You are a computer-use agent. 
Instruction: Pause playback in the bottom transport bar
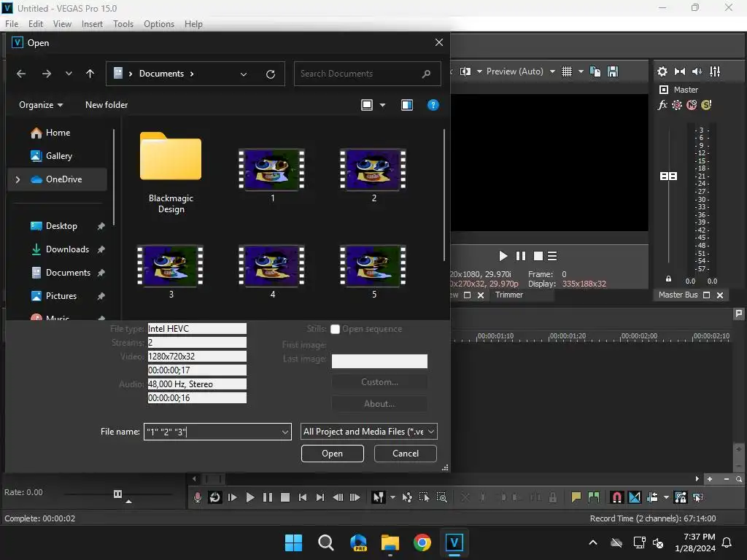coord(268,497)
